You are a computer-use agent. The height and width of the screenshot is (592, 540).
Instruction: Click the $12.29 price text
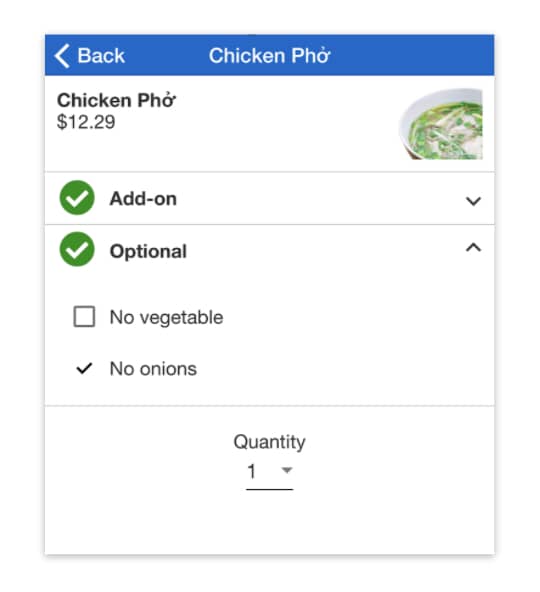(x=86, y=122)
